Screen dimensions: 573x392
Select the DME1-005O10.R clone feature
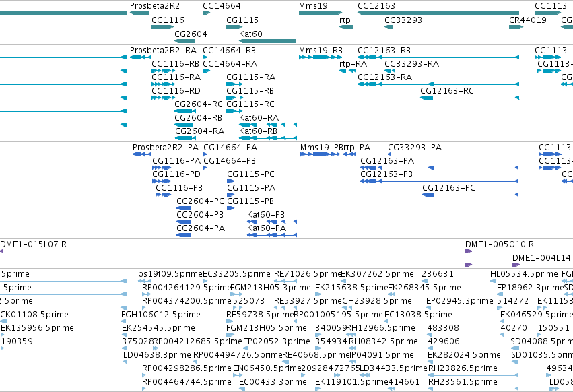pyautogui.click(x=469, y=252)
